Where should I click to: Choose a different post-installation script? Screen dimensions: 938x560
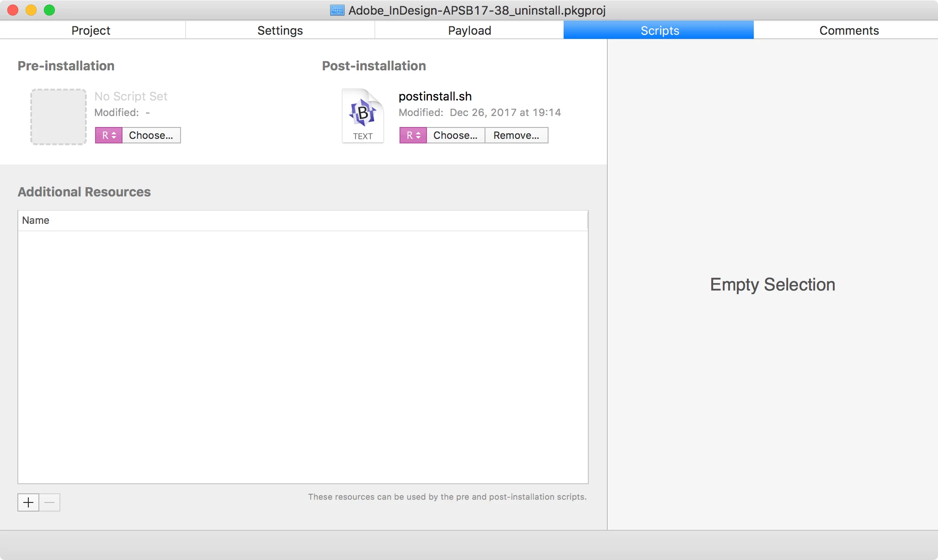pyautogui.click(x=455, y=135)
